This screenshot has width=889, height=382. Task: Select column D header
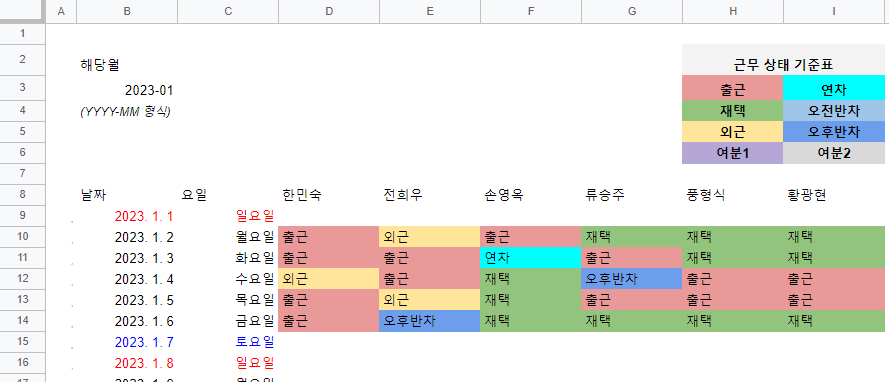point(329,11)
